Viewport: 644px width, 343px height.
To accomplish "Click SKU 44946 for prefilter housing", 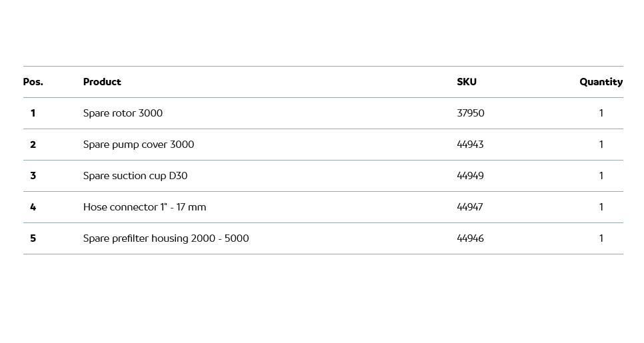I will (x=470, y=238).
